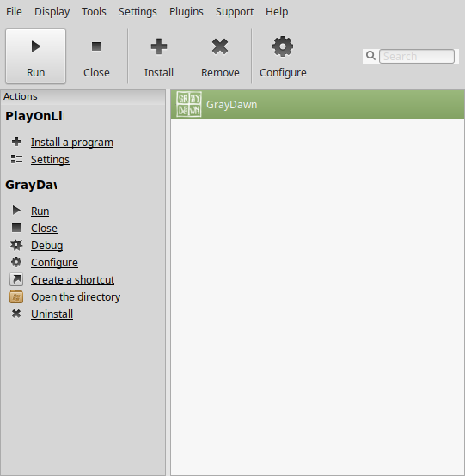This screenshot has width=465, height=476.
Task: Open the Support menu
Action: (x=235, y=12)
